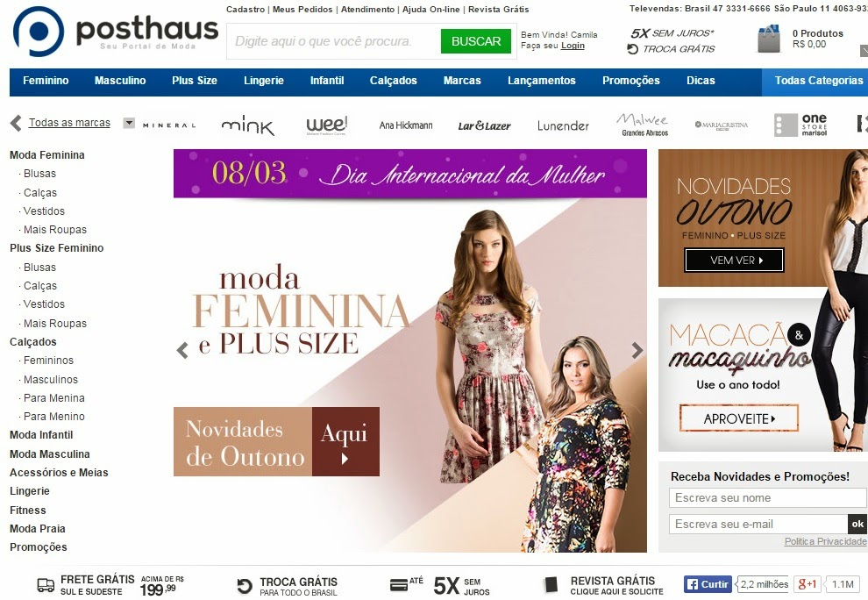Open the Login link

pos(573,46)
